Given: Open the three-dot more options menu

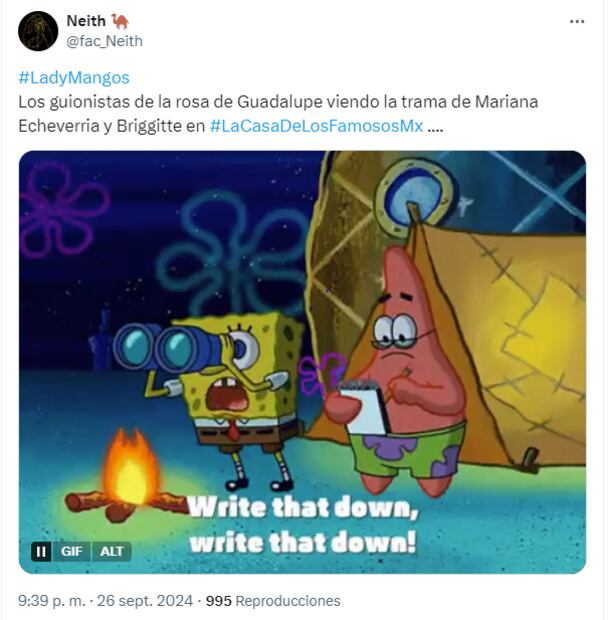Looking at the screenshot, I should point(577,22).
